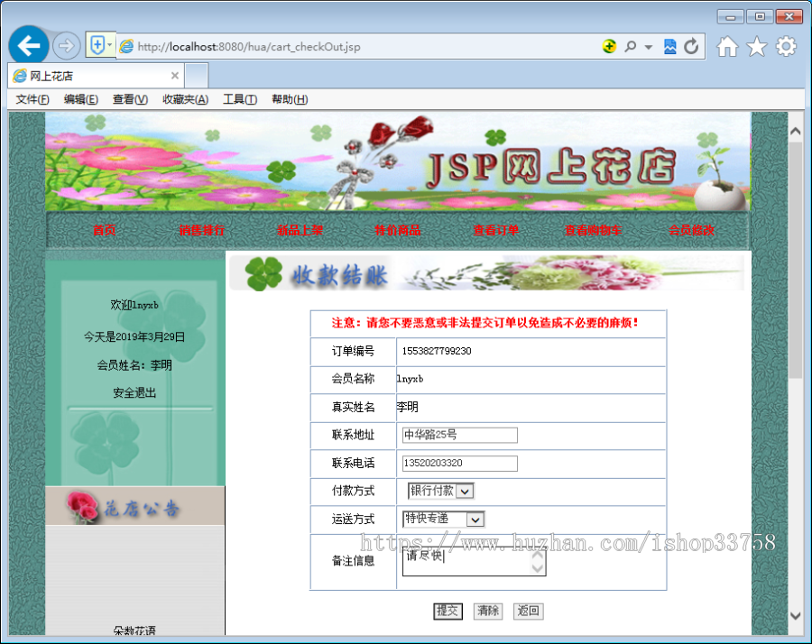
Task: Refresh the page with the refresh icon
Action: [690, 46]
